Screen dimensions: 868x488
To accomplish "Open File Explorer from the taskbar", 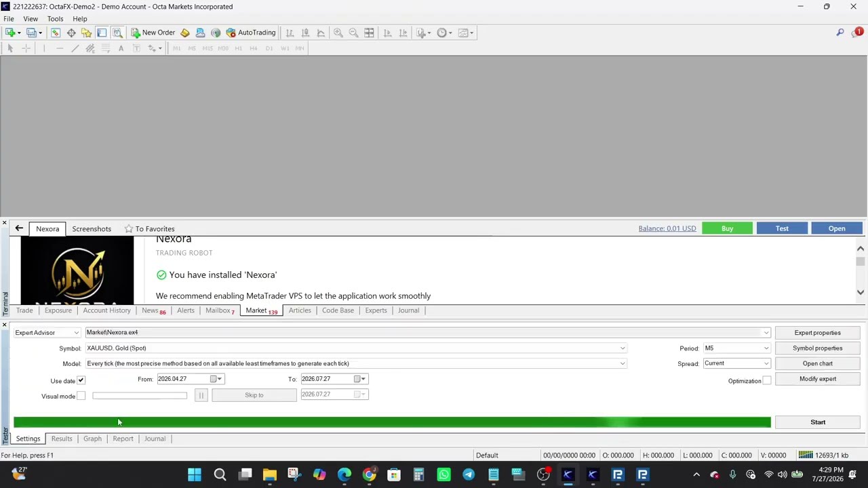I will point(270,474).
